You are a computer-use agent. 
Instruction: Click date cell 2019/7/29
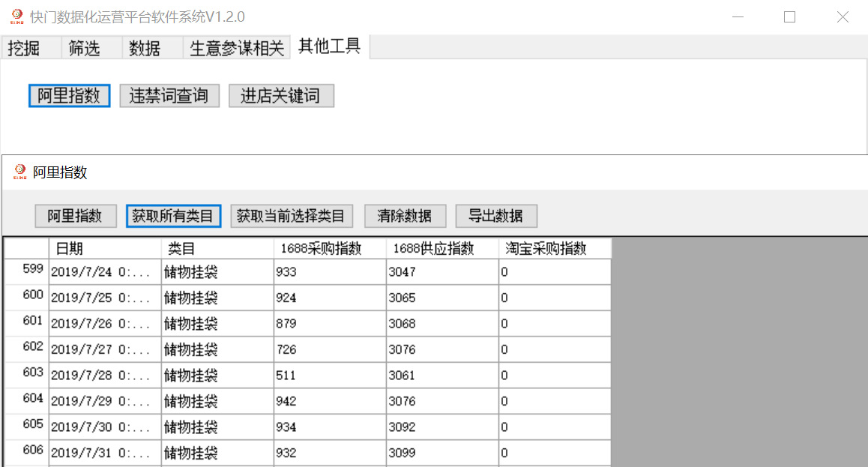pos(105,401)
